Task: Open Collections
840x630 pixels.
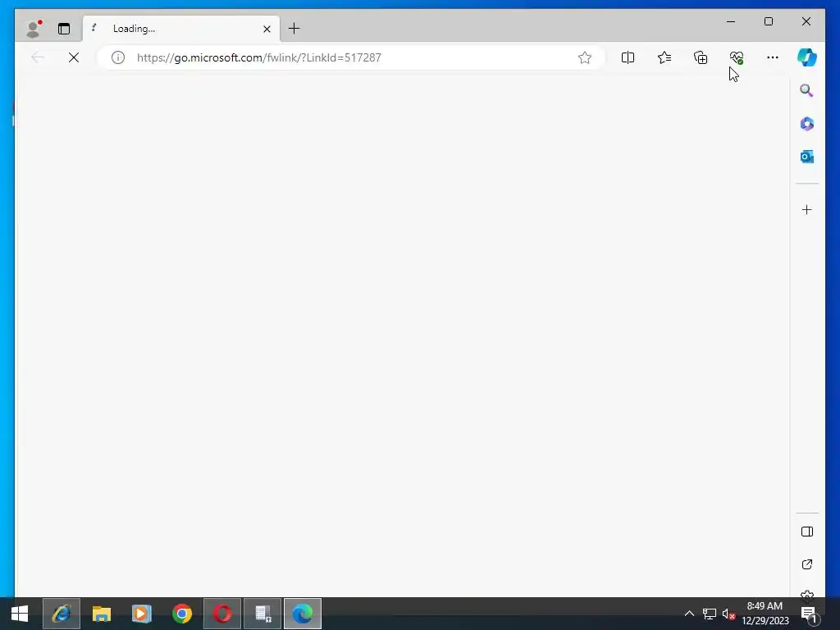Action: 701,57
